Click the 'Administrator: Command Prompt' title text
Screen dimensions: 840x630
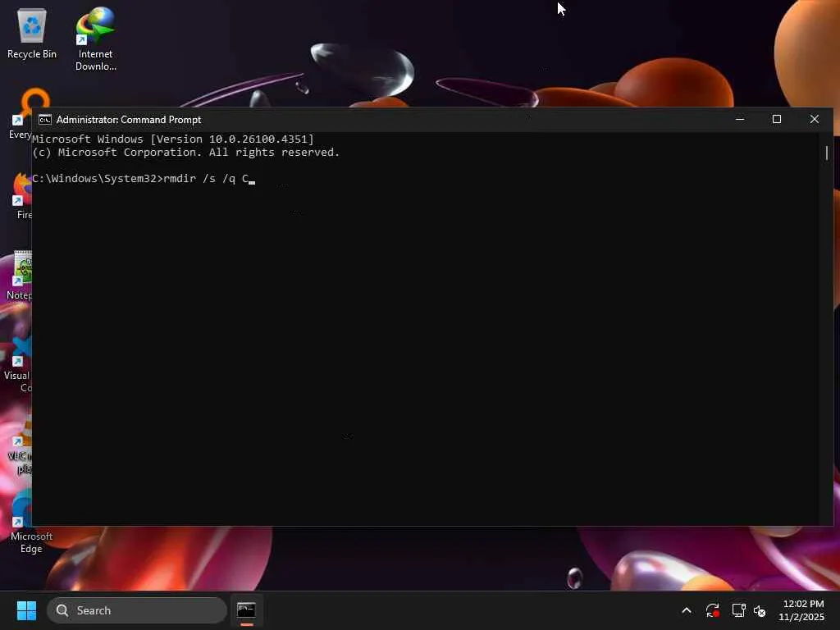pos(129,120)
